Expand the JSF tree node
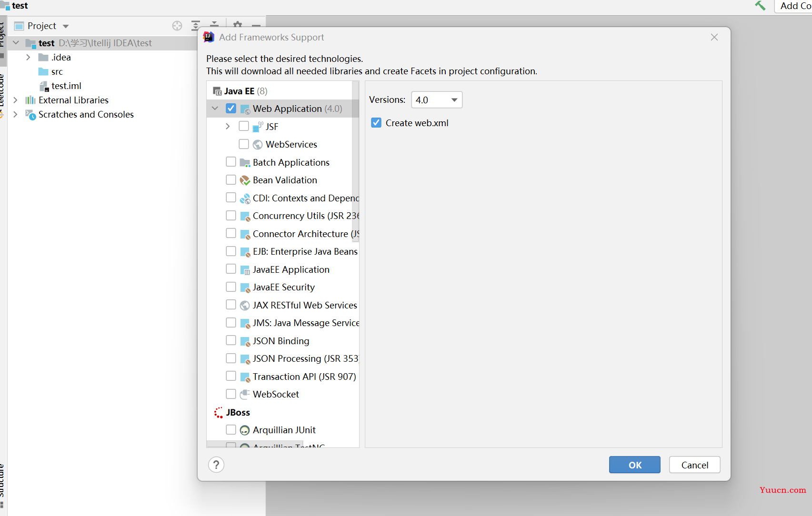The width and height of the screenshot is (812, 516). [228, 126]
